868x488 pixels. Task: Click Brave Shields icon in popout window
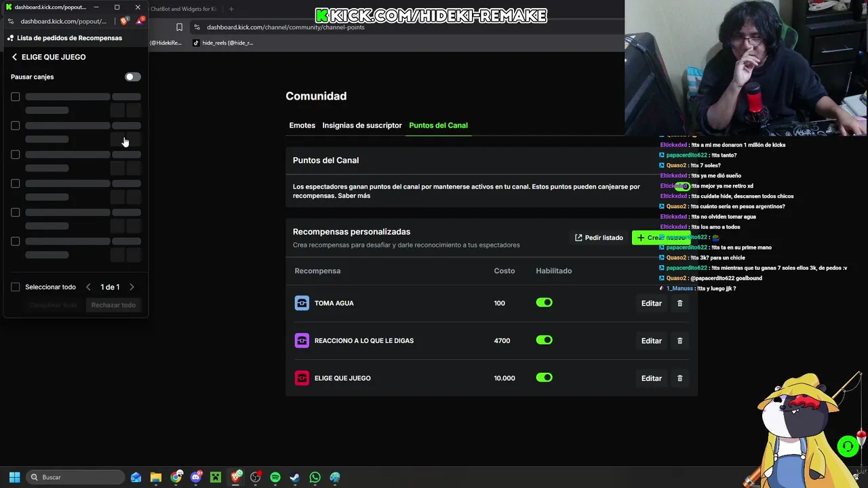(124, 21)
